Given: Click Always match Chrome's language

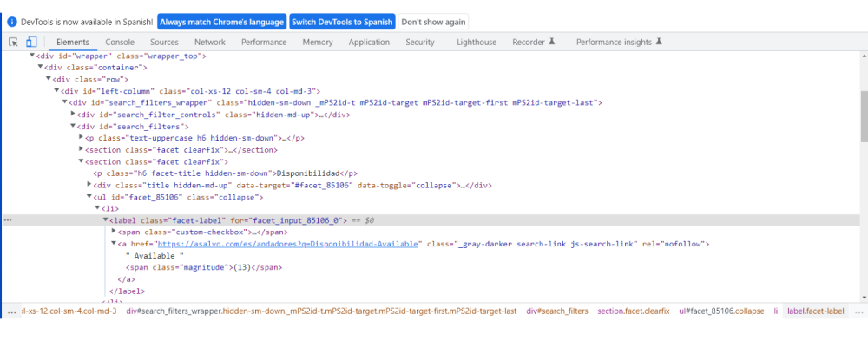Looking at the screenshot, I should pos(222,23).
